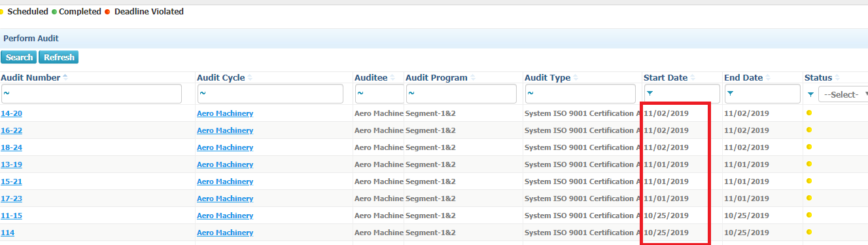Click yellow scheduled status dot in row 18-24
The width and height of the screenshot is (868, 245).
click(809, 147)
